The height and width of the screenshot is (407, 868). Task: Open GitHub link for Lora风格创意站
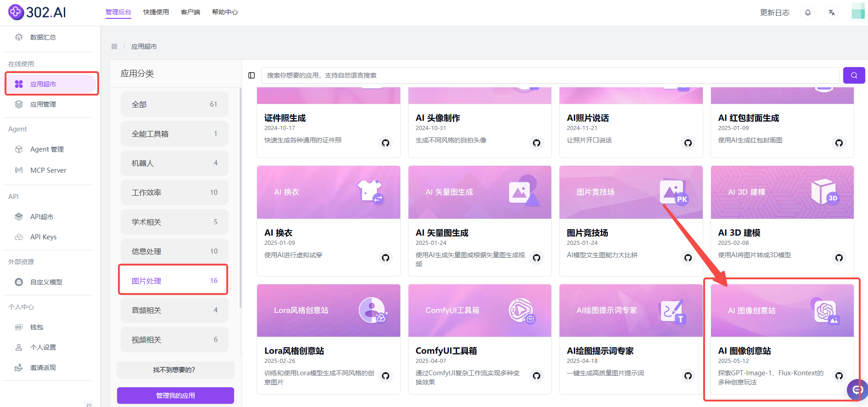click(386, 376)
